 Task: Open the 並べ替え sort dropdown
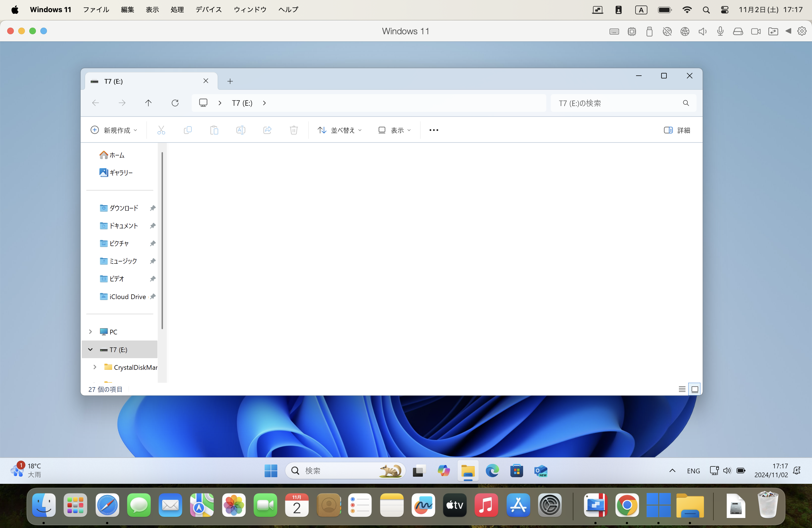tap(340, 130)
